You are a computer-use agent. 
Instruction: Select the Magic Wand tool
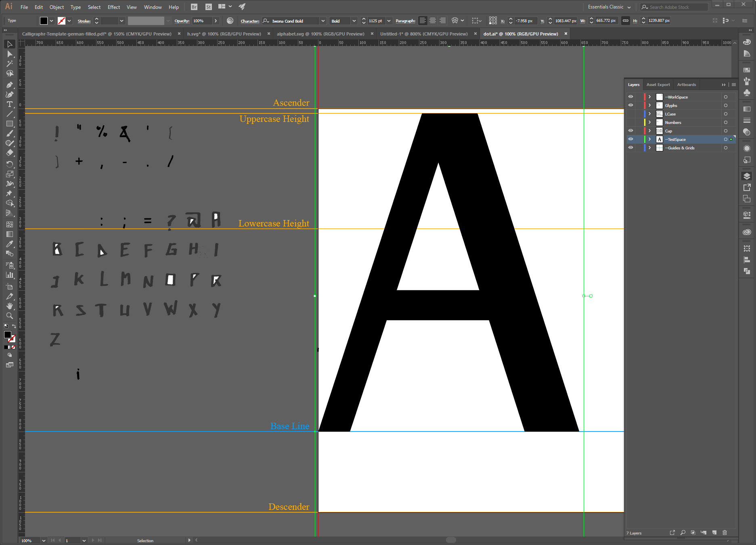10,64
